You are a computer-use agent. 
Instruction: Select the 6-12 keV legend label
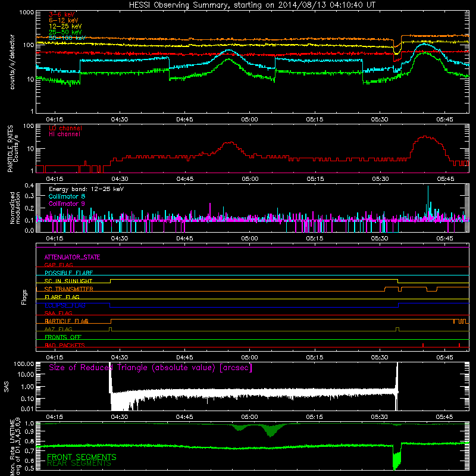(64, 20)
